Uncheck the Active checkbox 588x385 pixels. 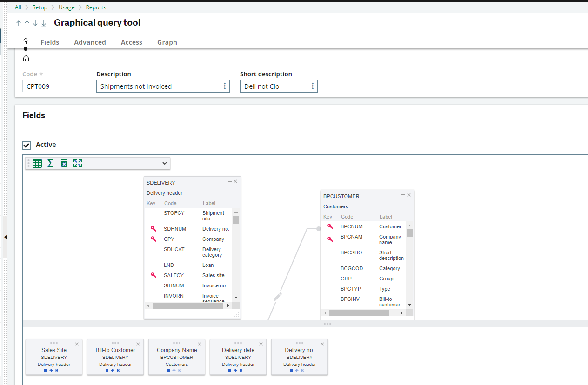click(x=27, y=145)
